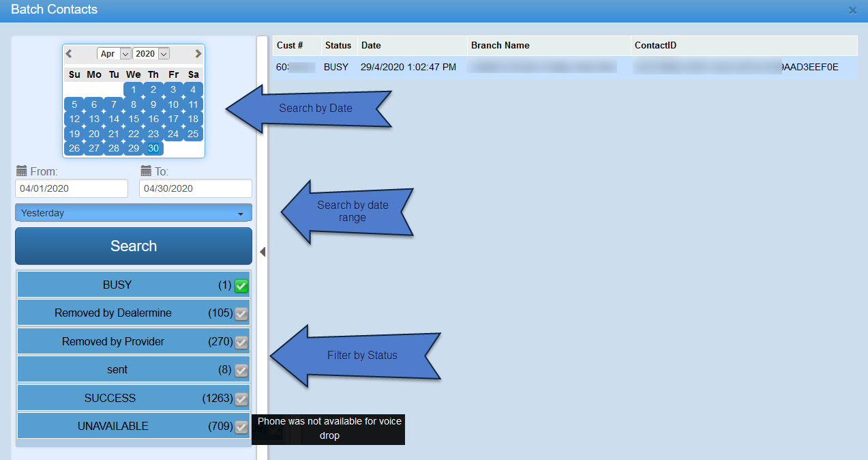Enable the SUCCESS status checkbox

coord(241,399)
